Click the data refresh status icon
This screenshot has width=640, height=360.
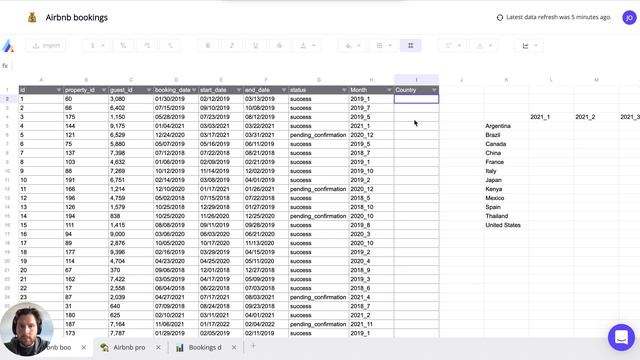(500, 18)
